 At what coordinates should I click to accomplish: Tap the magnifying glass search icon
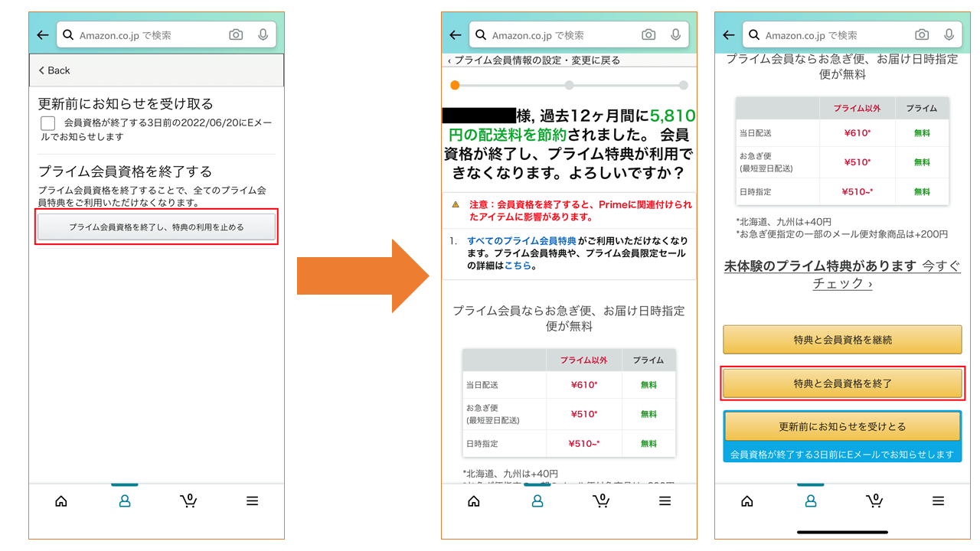point(68,34)
